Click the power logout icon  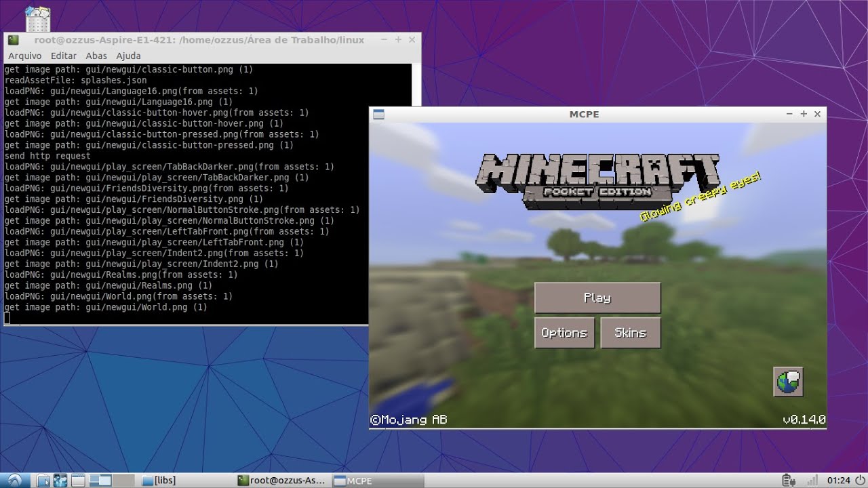(860, 481)
